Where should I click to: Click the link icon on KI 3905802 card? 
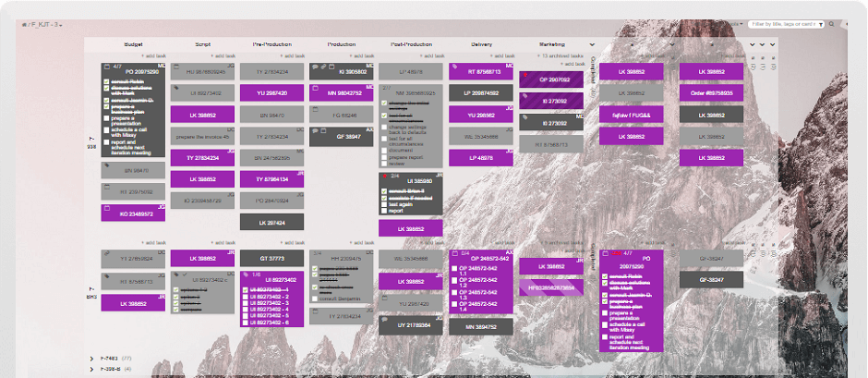point(323,67)
